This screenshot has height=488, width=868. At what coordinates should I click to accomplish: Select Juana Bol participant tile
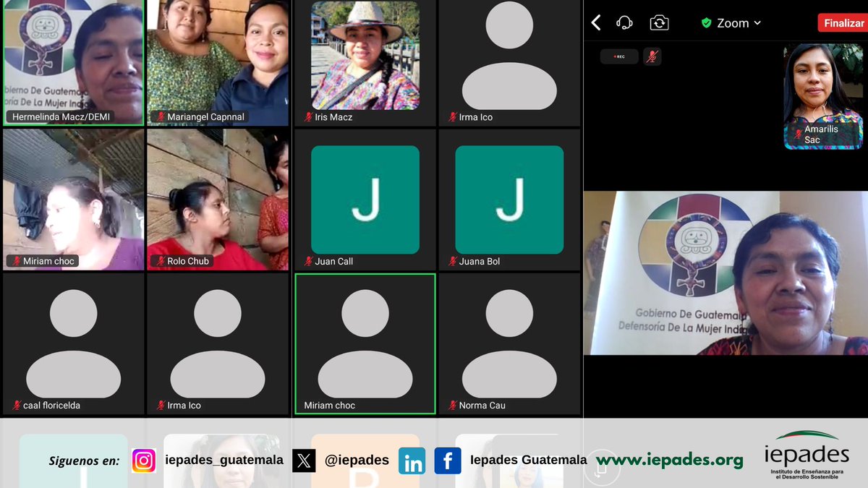click(509, 200)
